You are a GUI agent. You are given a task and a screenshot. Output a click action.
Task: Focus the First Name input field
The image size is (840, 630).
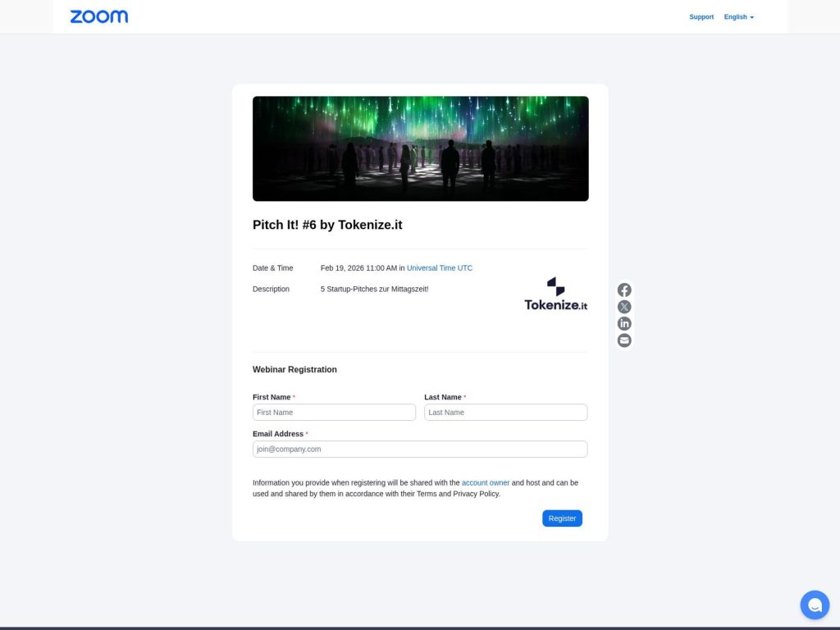click(x=334, y=413)
